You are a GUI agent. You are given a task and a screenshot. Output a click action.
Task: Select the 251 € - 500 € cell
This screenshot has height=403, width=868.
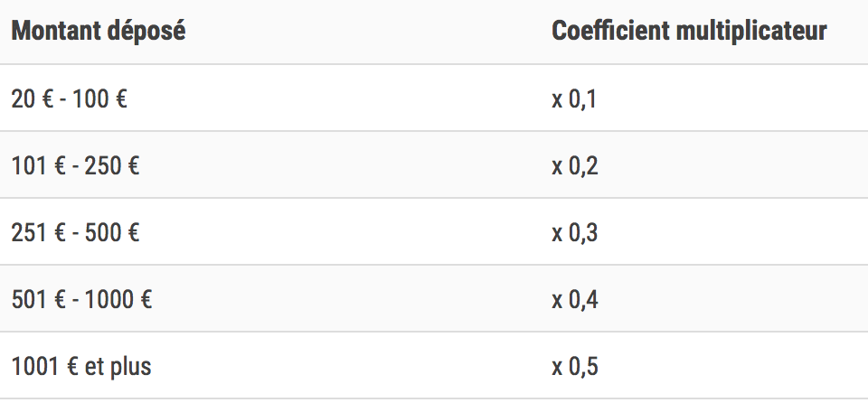[x=75, y=232]
